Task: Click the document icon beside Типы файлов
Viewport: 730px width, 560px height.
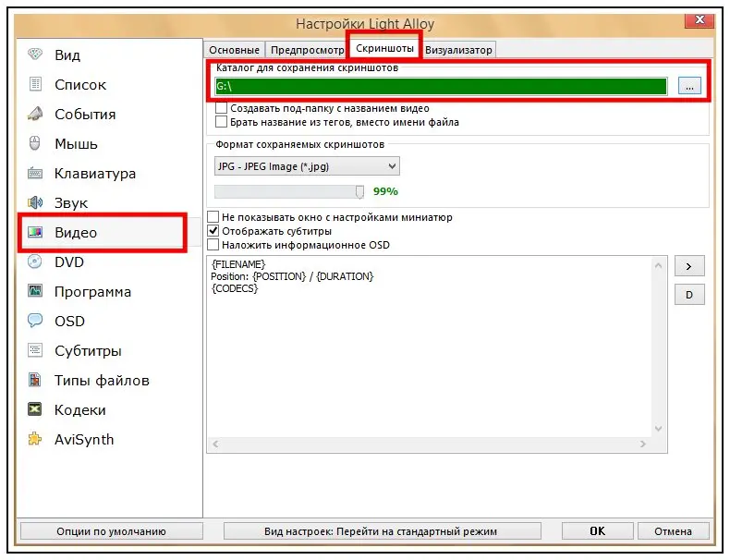Action: click(x=35, y=380)
